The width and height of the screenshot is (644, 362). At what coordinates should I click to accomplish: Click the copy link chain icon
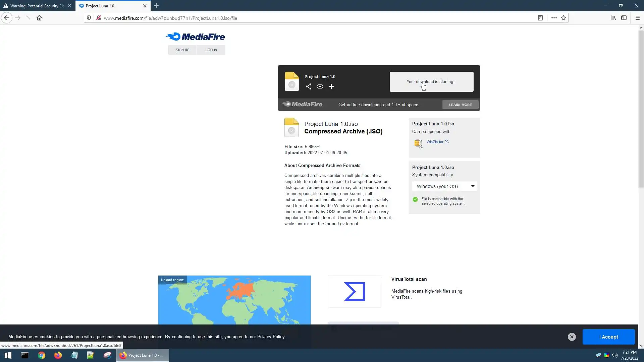pyautogui.click(x=320, y=86)
